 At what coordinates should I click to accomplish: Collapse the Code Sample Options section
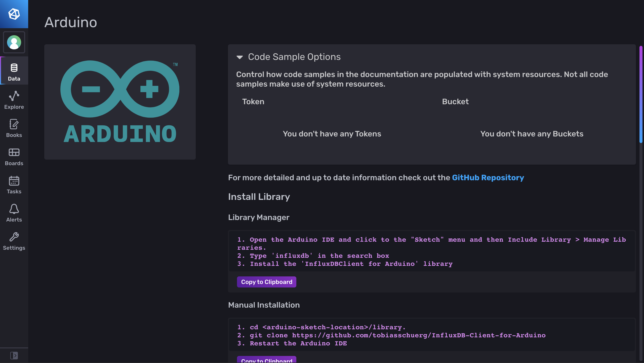[240, 57]
